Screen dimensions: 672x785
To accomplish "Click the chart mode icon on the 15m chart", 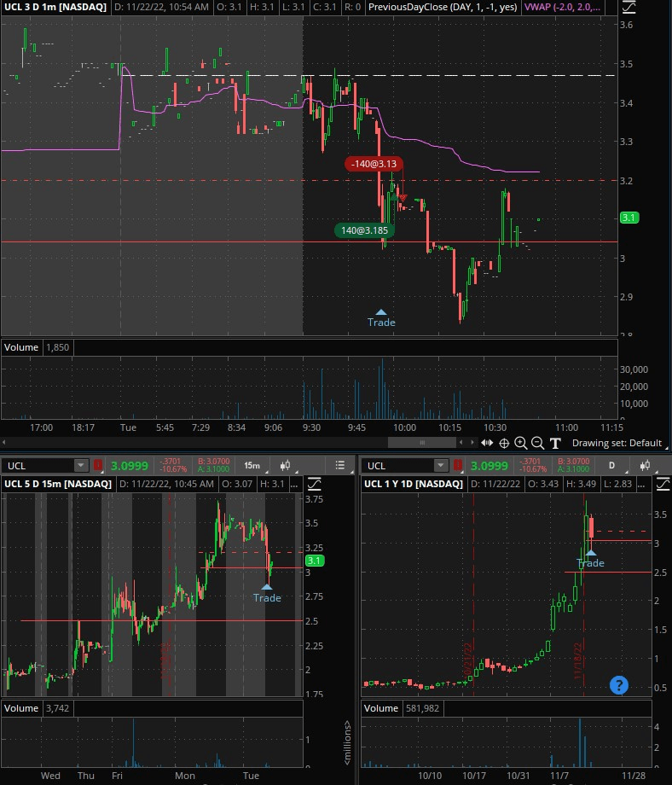I will 314,484.
